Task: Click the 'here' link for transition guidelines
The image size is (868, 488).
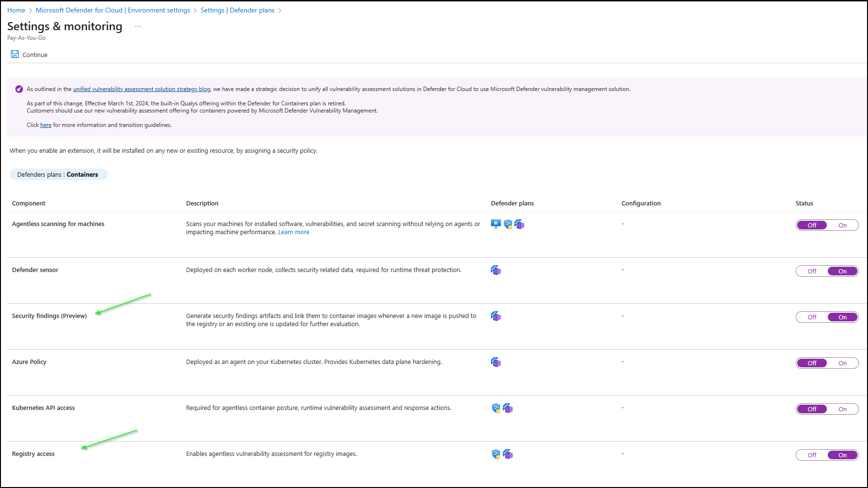Action: point(46,125)
